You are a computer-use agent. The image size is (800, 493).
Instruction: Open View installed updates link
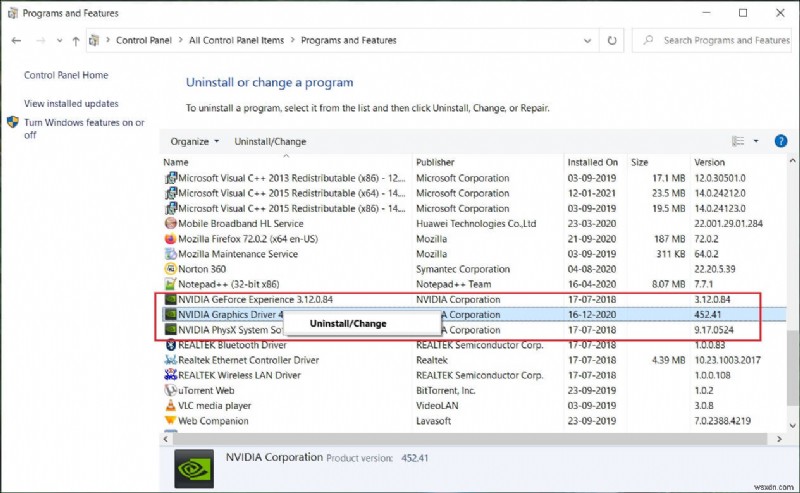pos(71,104)
